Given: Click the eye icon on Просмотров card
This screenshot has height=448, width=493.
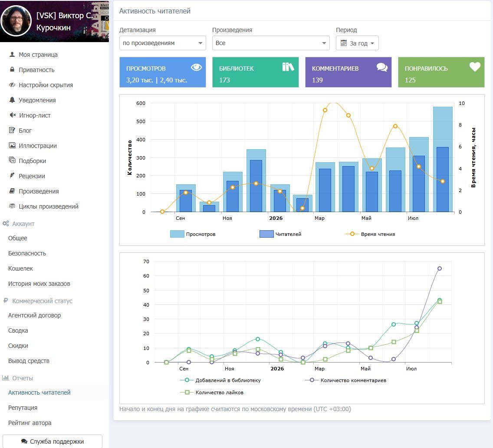Looking at the screenshot, I should click(x=196, y=67).
